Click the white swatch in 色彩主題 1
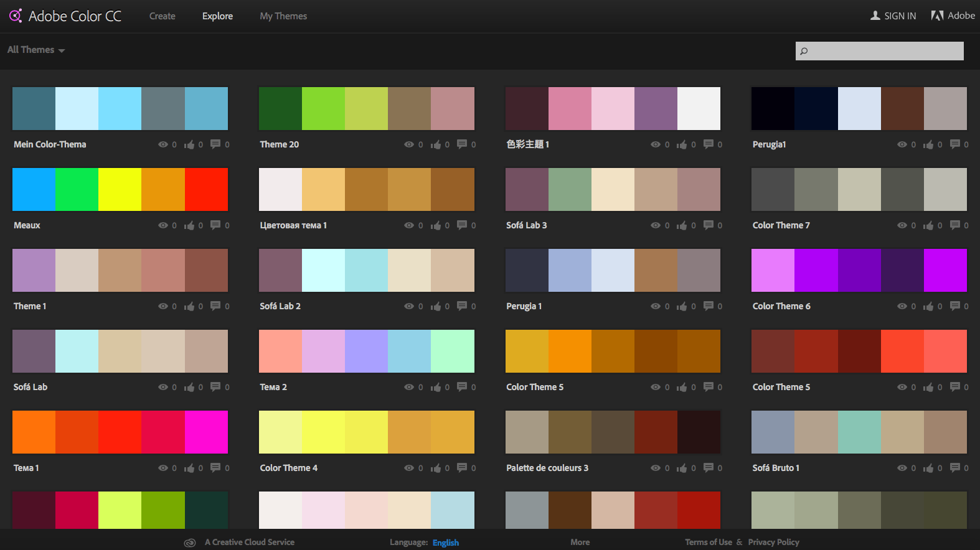980x550 pixels. 699,108
